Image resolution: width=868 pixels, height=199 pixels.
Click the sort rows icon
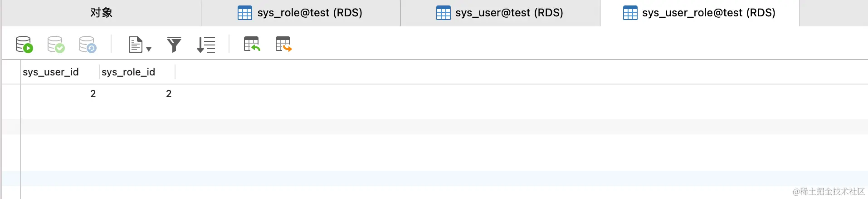[206, 45]
